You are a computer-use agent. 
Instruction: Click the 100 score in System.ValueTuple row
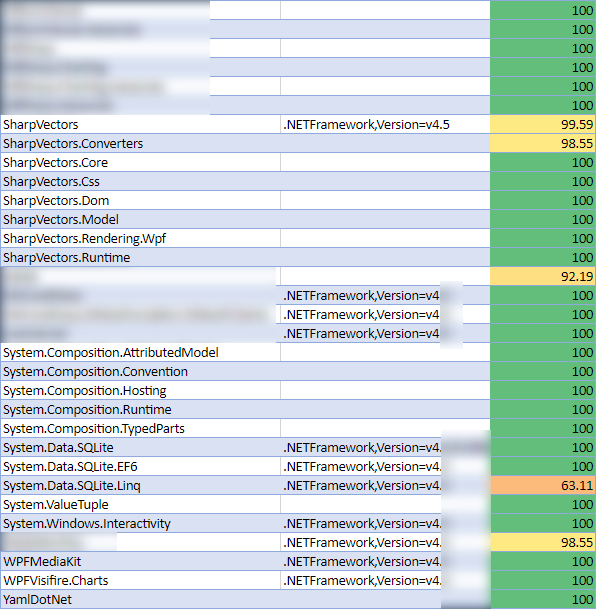(x=543, y=505)
